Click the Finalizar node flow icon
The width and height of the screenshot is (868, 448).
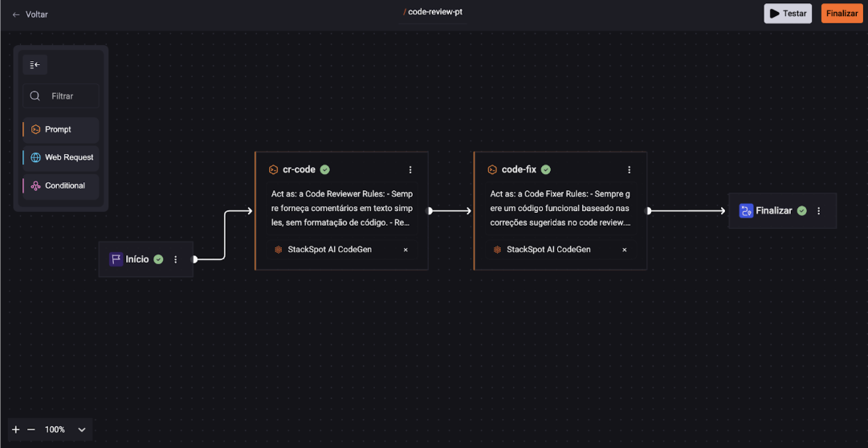(x=746, y=211)
